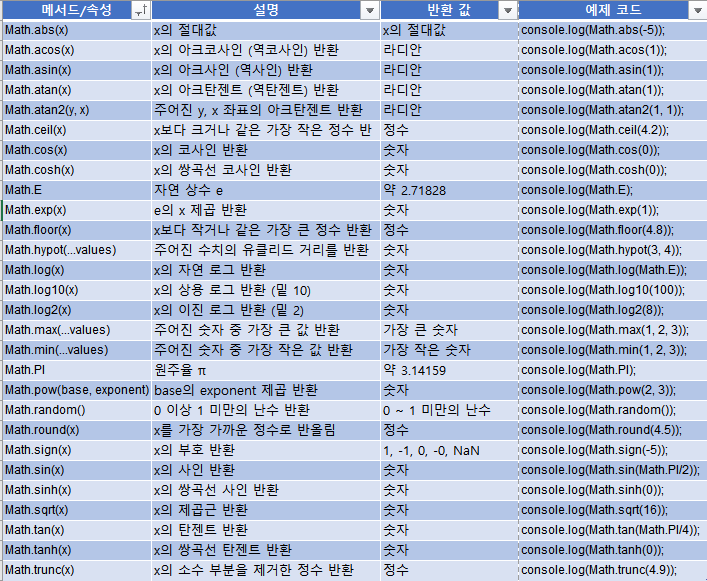Select the Math.hypot(...values) cell
The height and width of the screenshot is (581, 707).
pyautogui.click(x=77, y=250)
